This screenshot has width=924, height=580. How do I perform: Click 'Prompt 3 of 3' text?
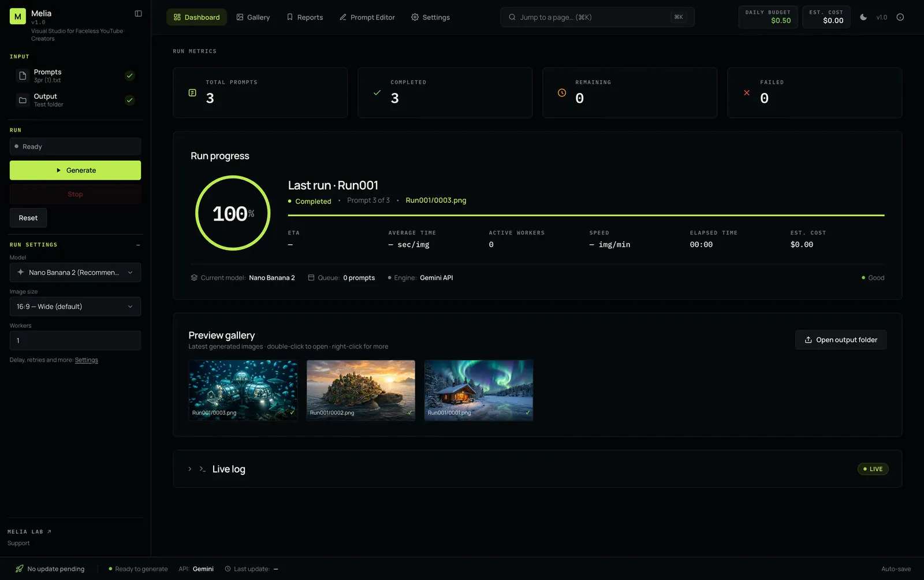(x=368, y=200)
